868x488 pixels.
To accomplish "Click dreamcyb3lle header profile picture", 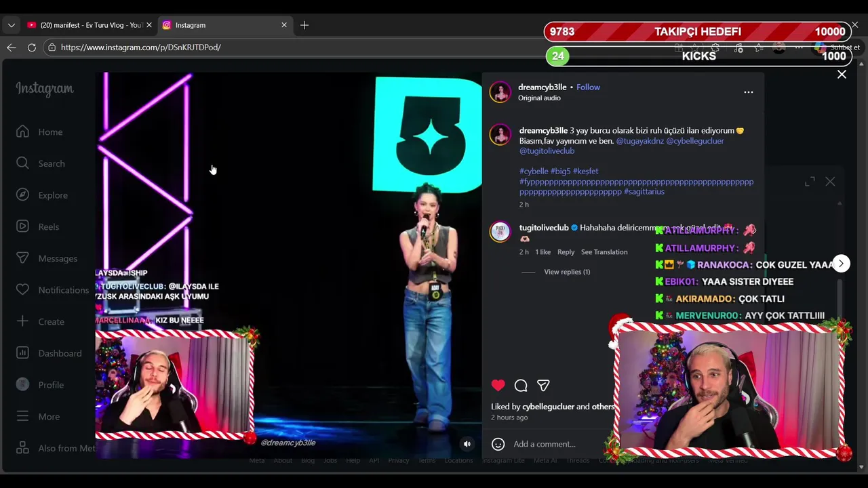I will click(500, 92).
